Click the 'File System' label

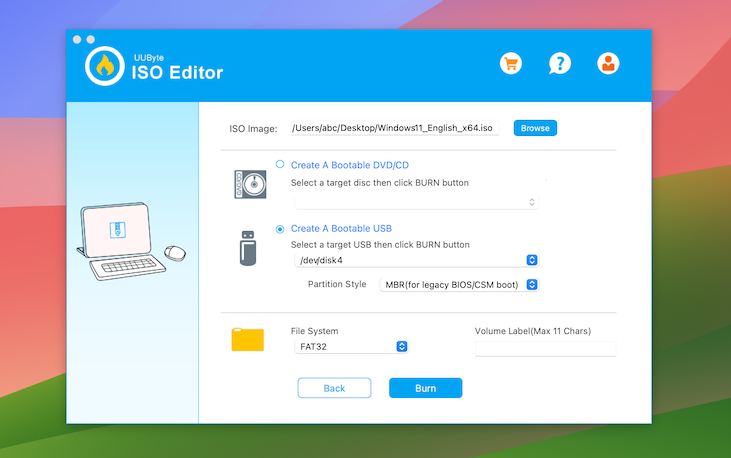[x=315, y=331]
